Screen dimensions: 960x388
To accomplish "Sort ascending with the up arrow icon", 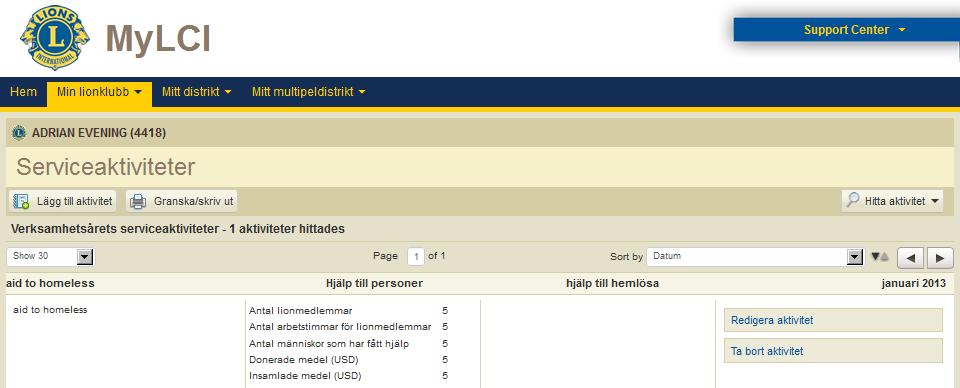I will click(x=884, y=256).
